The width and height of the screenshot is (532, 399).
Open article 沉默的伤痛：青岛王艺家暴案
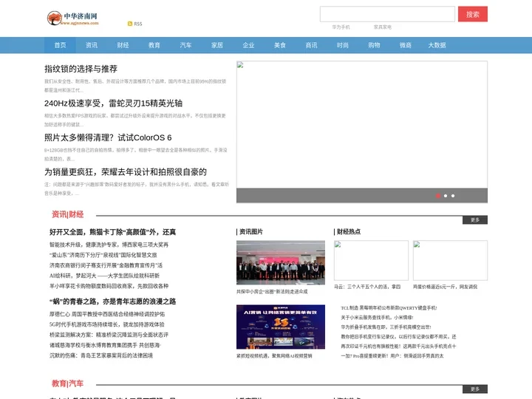click(x=101, y=355)
